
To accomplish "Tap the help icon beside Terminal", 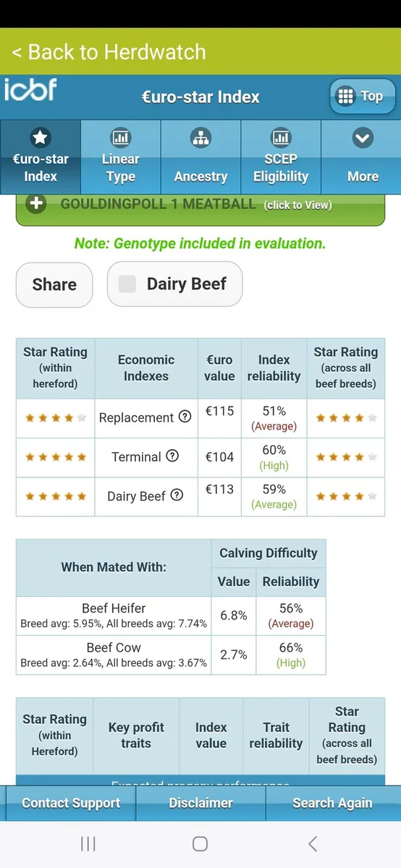I will (x=172, y=456).
